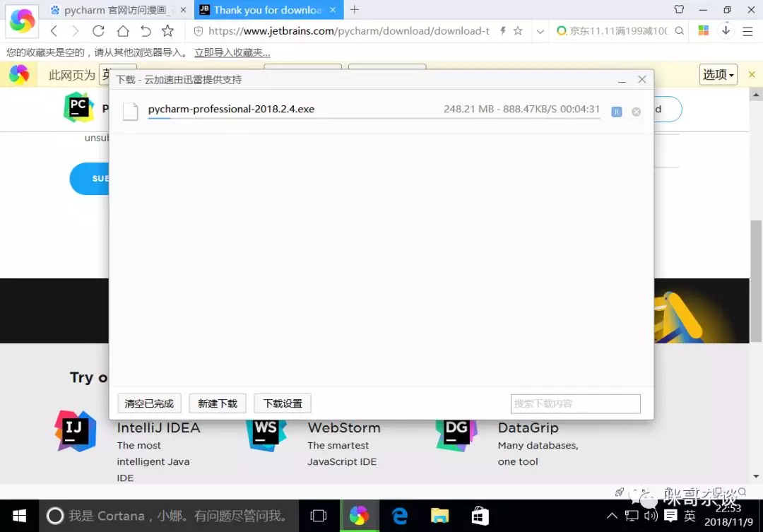The width and height of the screenshot is (763, 532).
Task: Click the download progress bar
Action: tap(374, 118)
